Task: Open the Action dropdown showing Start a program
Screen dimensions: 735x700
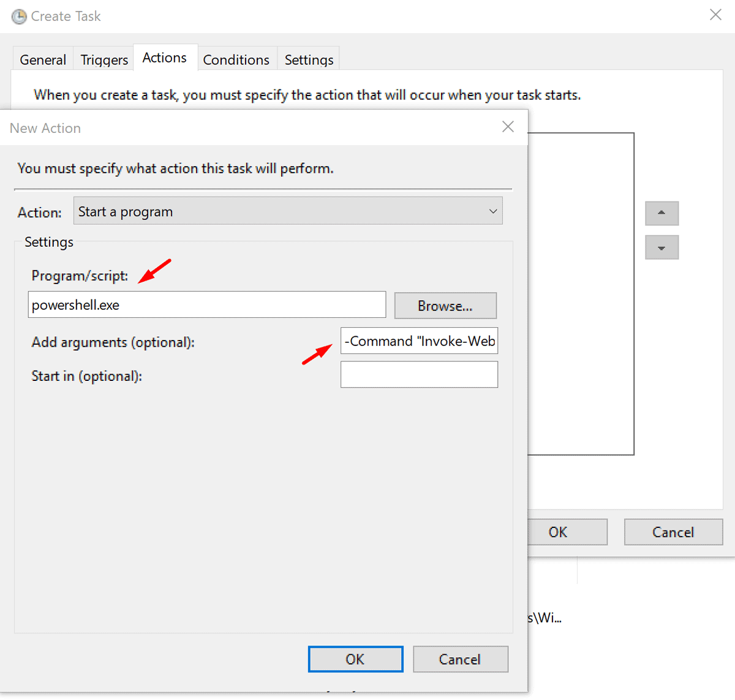Action: pyautogui.click(x=288, y=211)
